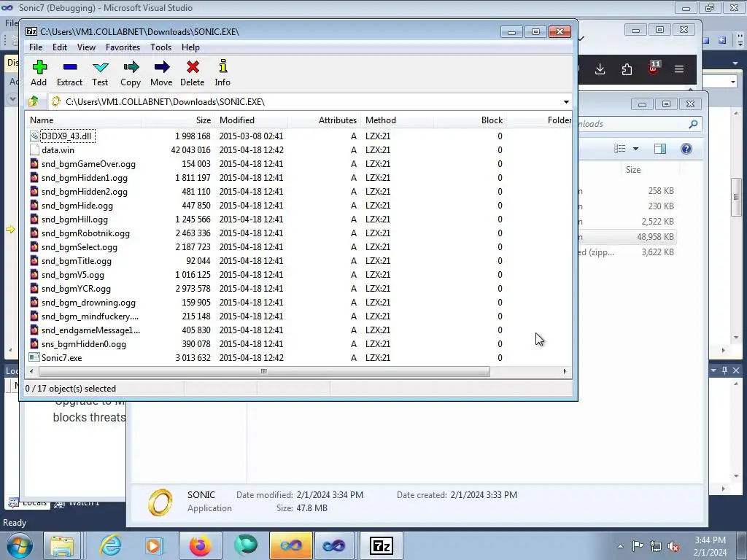
Task: Select snd_bgmHidden2.ogg in the list
Action: pos(85,192)
